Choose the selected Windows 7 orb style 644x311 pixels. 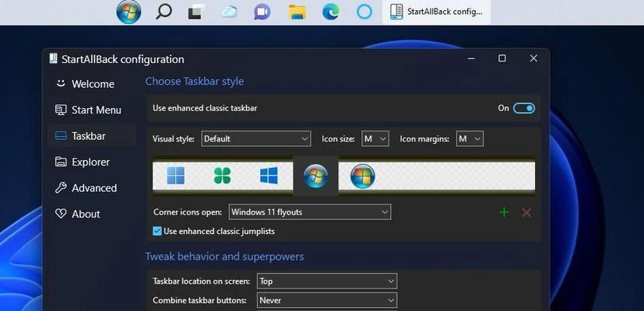[x=315, y=176]
